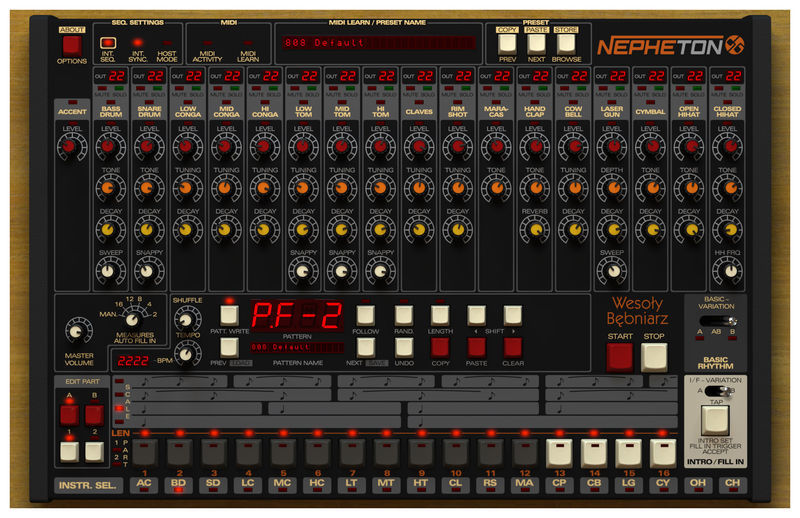The width and height of the screenshot is (800, 518).
Task: Click the Rand. button
Action: [404, 315]
